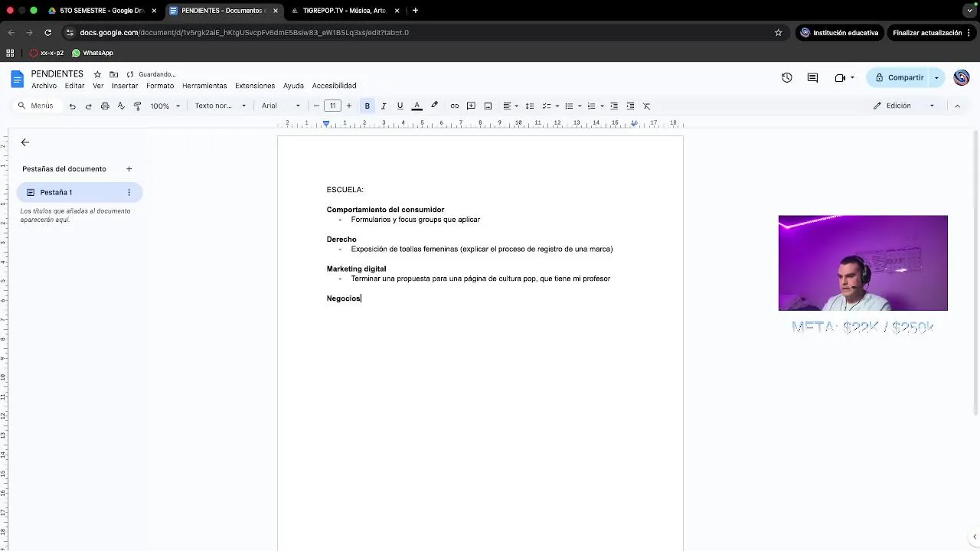Open Edición mode dropdown
Viewport: 980px width, 551px height.
pos(904,106)
